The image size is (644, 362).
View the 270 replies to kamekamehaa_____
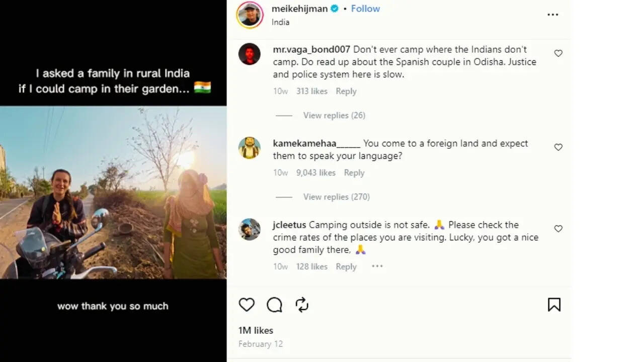336,197
